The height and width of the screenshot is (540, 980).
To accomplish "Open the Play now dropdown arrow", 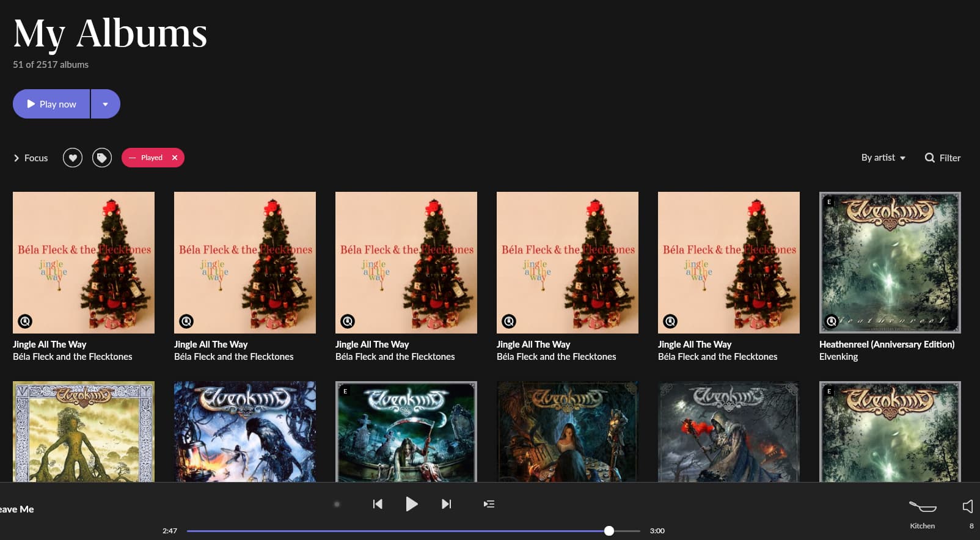I will pos(106,104).
